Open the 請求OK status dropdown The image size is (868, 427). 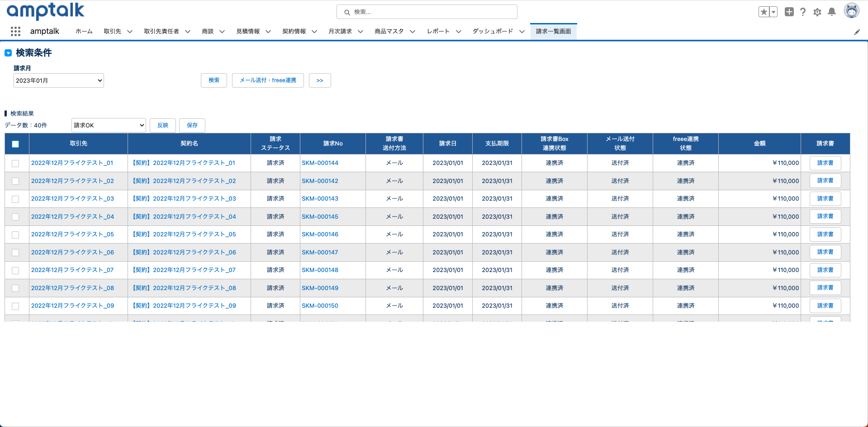tap(109, 125)
